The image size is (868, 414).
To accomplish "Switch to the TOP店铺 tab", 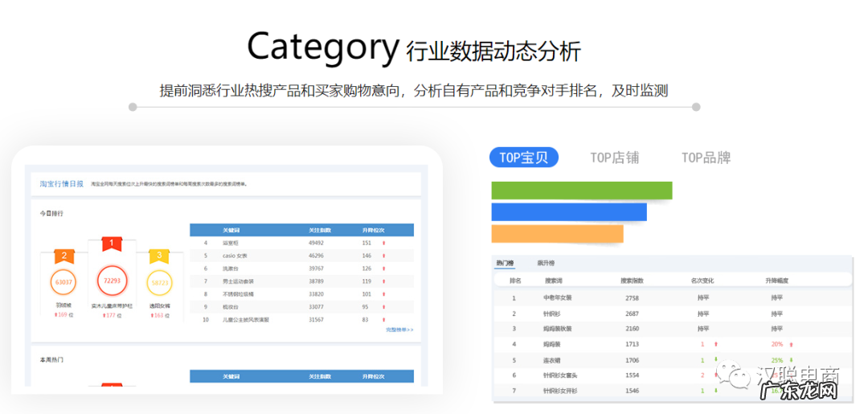I will (614, 158).
